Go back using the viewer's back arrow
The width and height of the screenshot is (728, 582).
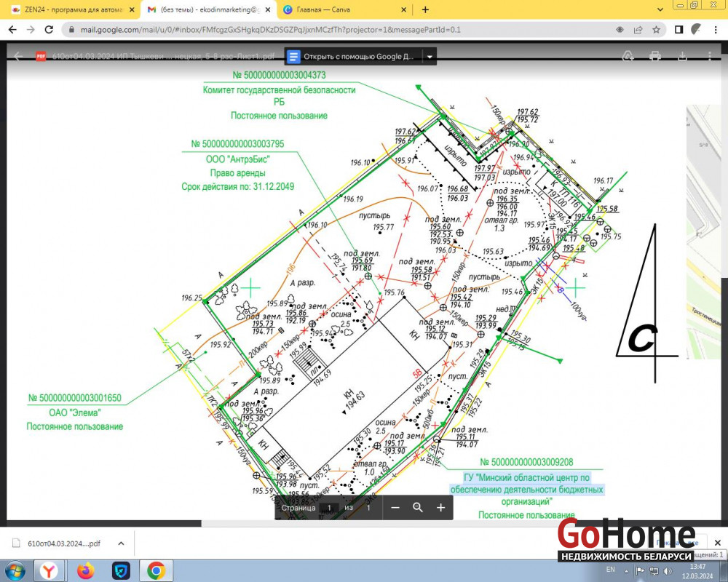tap(20, 56)
